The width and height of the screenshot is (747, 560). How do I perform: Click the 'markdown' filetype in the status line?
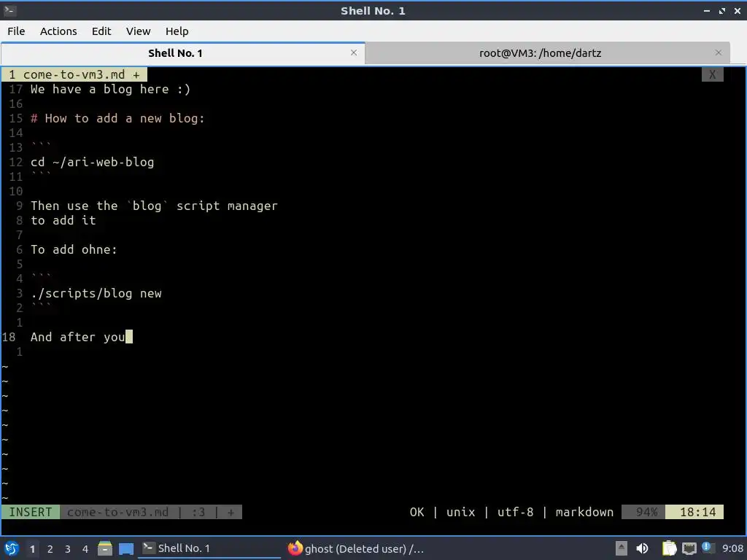(584, 512)
